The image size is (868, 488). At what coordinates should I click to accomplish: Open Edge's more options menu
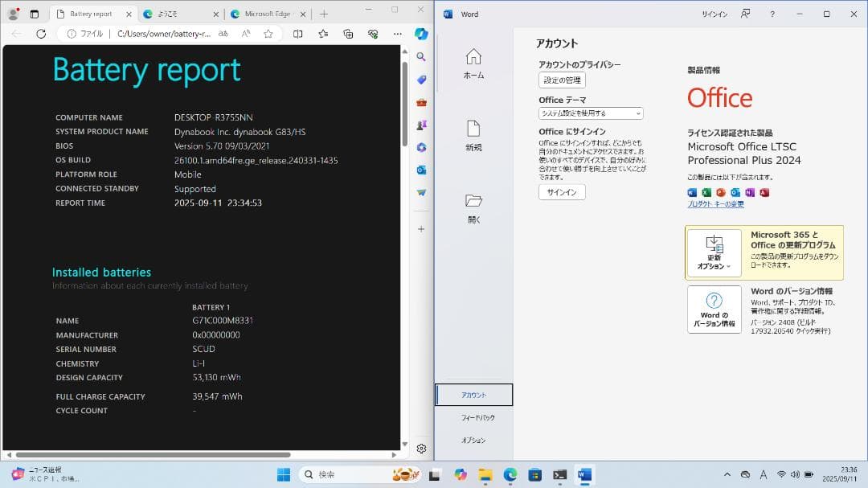coord(397,34)
